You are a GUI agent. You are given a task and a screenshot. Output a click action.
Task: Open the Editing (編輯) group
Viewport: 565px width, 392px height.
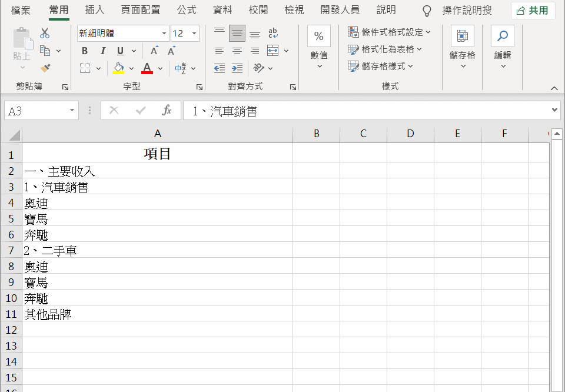coord(503,47)
